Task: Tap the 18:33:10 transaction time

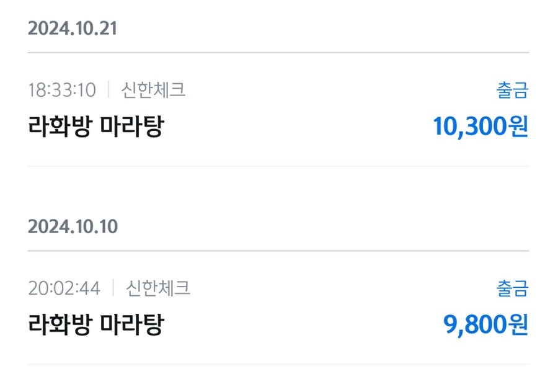Action: point(62,90)
